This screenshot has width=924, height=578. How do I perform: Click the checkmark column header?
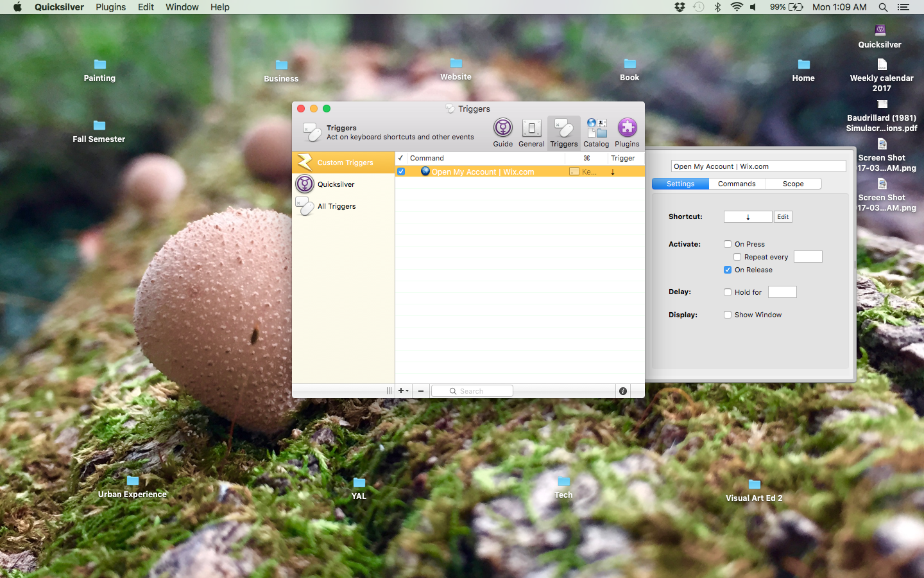point(401,158)
